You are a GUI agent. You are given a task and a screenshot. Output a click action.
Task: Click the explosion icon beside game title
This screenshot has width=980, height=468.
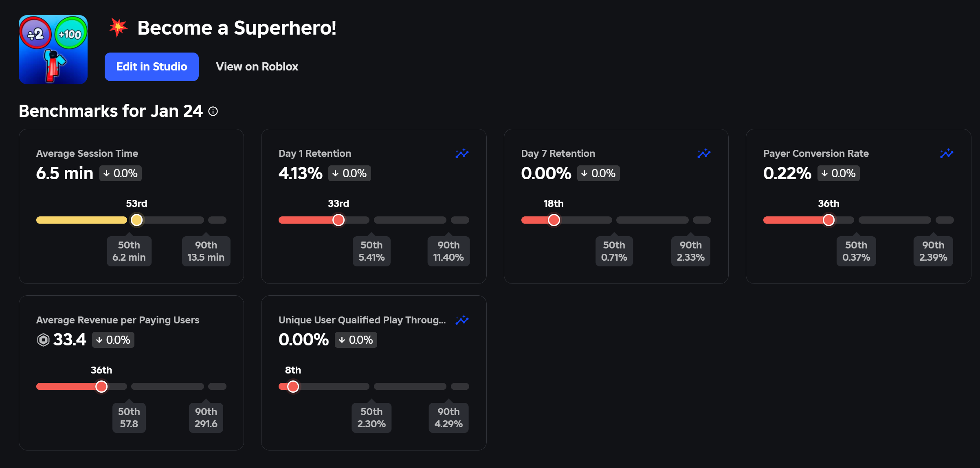pyautogui.click(x=119, y=28)
